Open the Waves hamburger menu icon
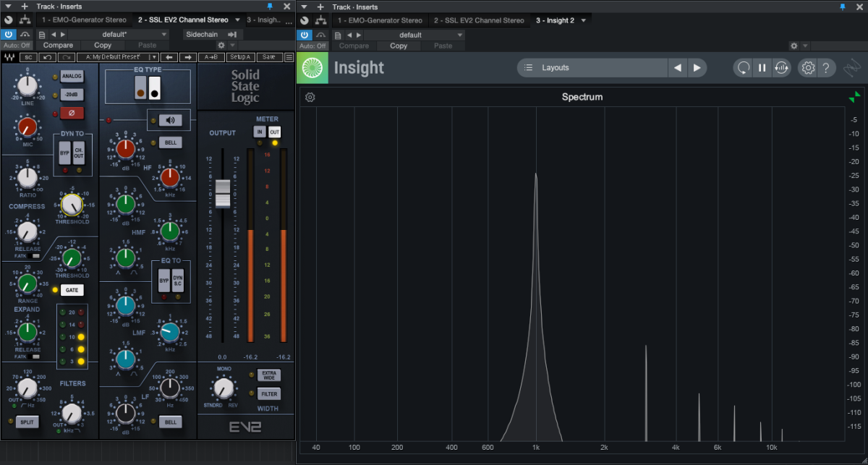868x465 pixels. [289, 57]
